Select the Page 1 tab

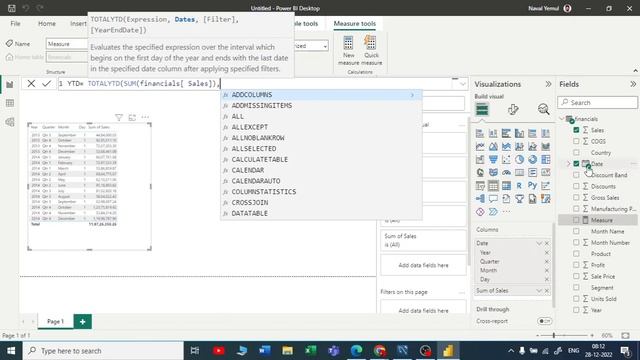pos(56,321)
